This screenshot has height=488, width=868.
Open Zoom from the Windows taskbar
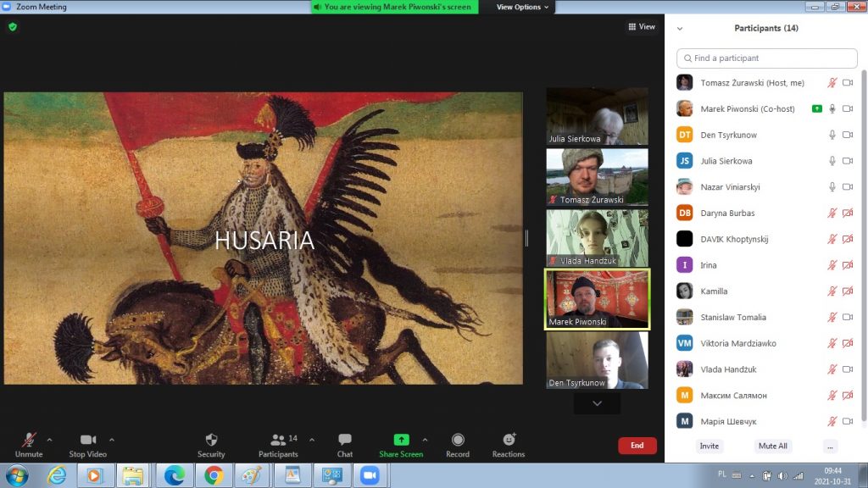click(369, 475)
